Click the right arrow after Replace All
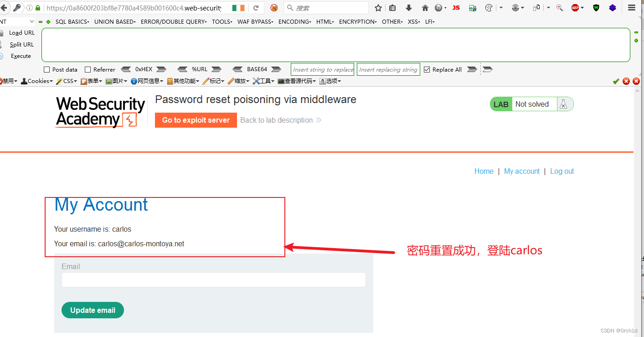This screenshot has height=337, width=644. (472, 69)
